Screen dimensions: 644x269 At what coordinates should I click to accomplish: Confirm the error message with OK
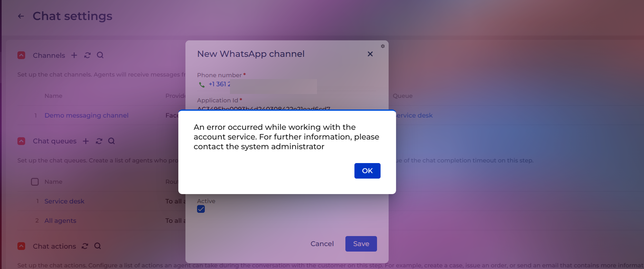(x=367, y=171)
